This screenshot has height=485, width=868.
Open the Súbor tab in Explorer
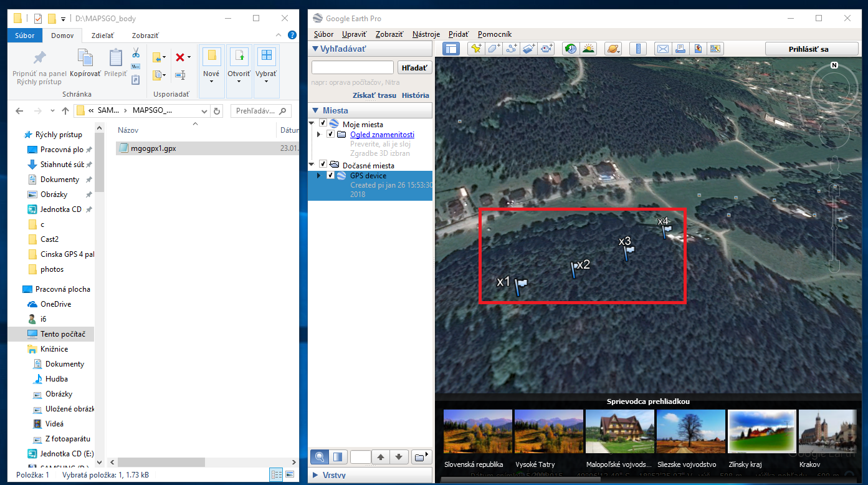coord(25,36)
